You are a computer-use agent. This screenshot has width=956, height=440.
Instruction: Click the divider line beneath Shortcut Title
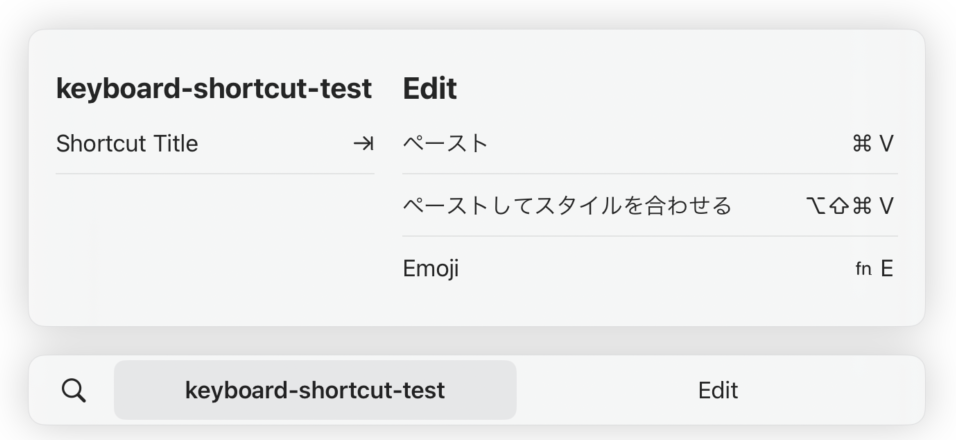click(215, 174)
